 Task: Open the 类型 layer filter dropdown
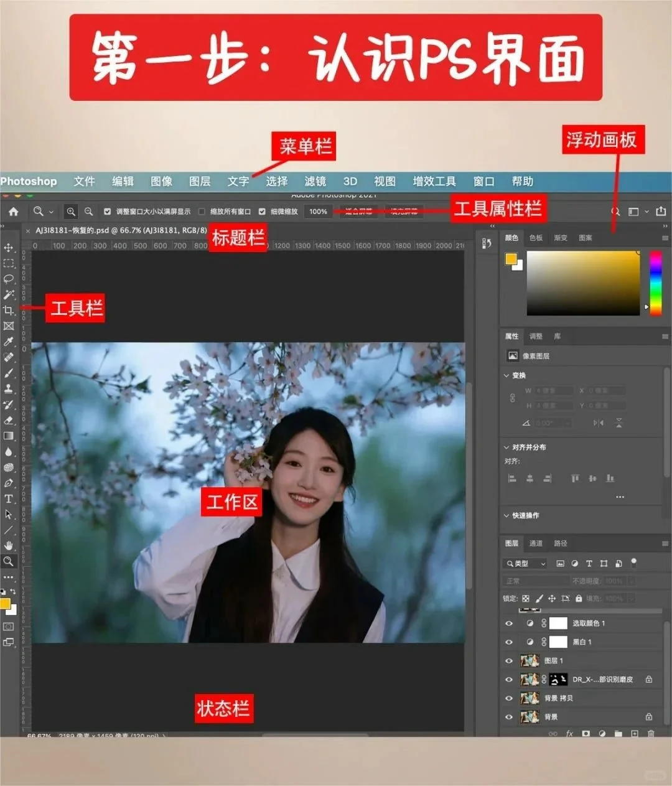pyautogui.click(x=525, y=564)
